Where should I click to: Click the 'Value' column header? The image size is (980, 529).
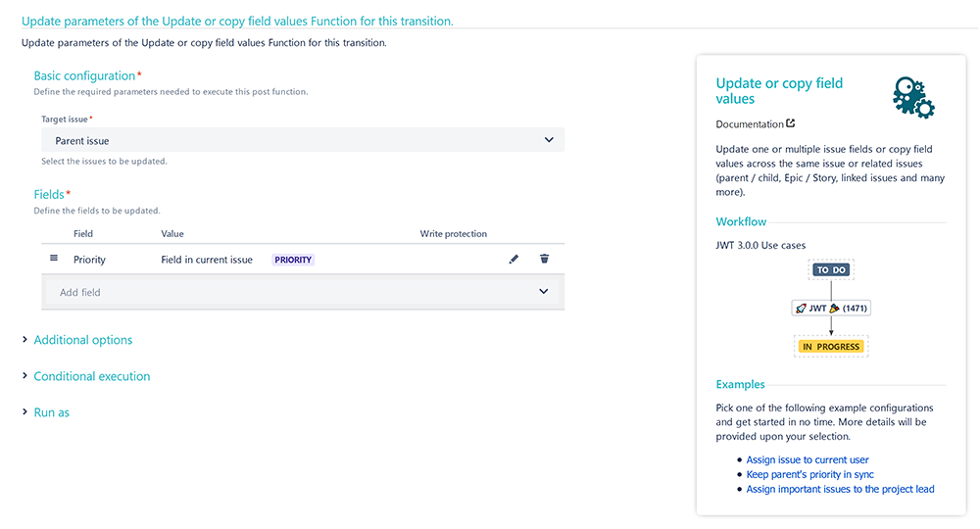point(172,233)
